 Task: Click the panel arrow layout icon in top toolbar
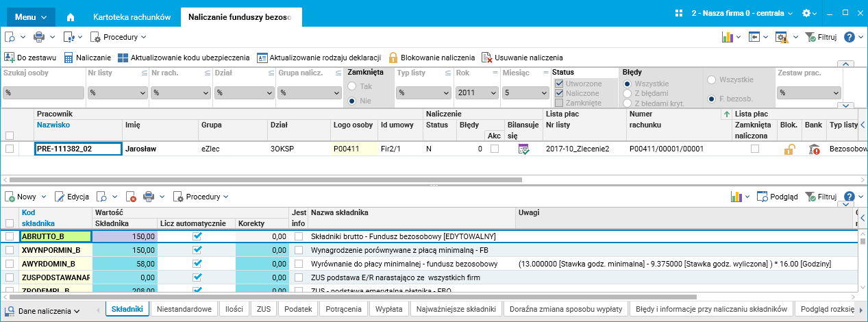click(x=754, y=37)
